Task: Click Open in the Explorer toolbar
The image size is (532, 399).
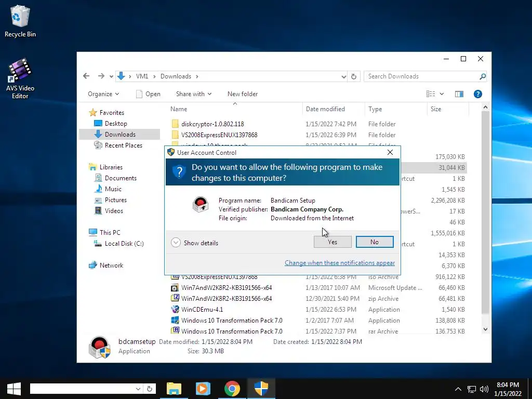Action: (x=148, y=94)
